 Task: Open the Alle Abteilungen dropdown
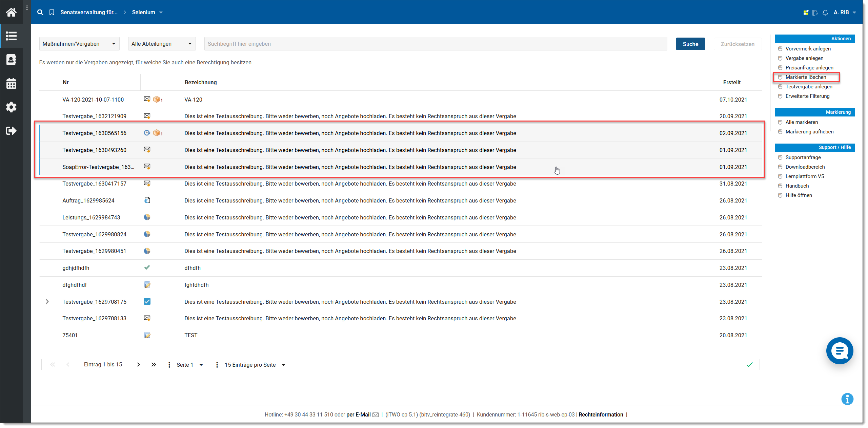pos(162,44)
